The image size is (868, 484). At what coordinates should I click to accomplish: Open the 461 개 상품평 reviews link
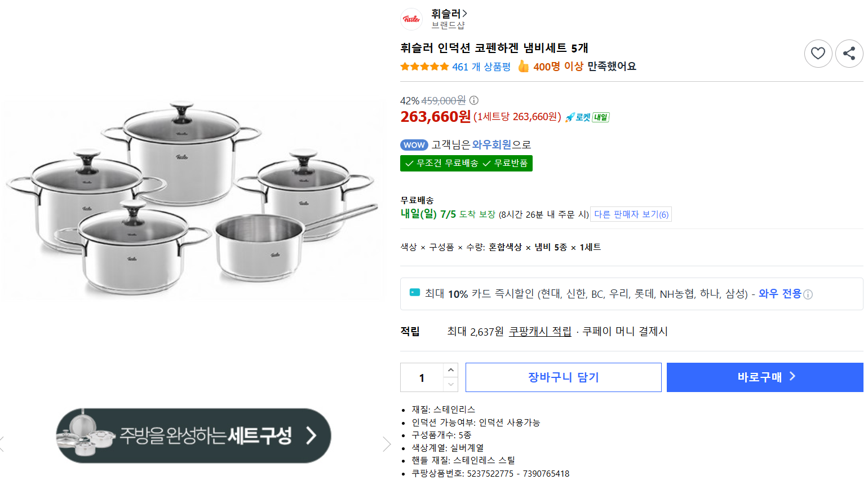coord(481,67)
